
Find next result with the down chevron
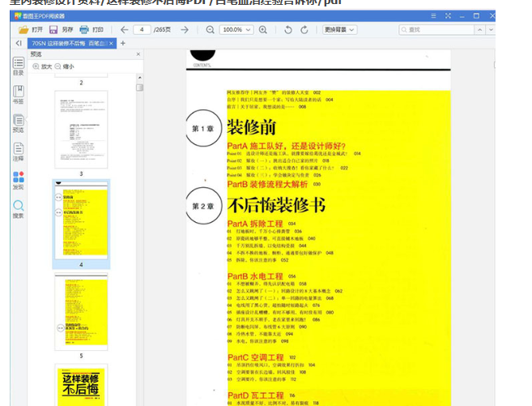(x=491, y=30)
